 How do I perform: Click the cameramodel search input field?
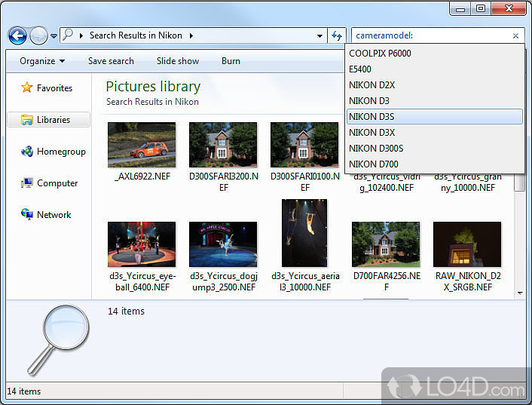point(430,35)
